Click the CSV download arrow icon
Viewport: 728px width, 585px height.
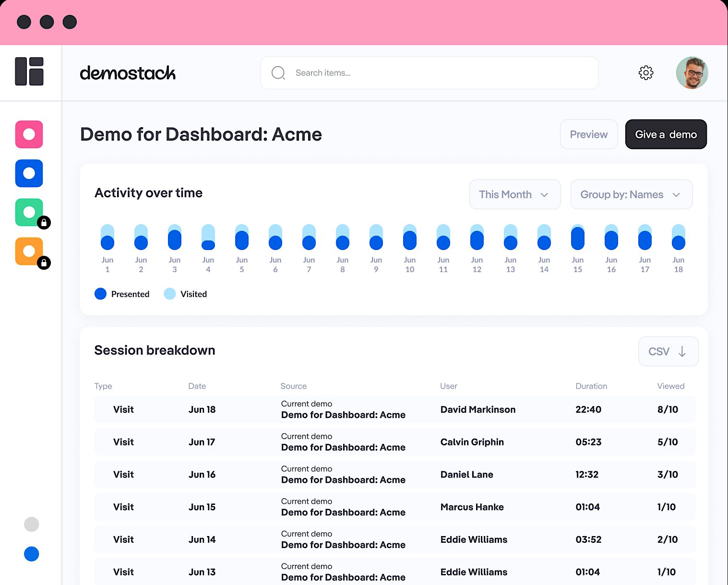tap(682, 351)
